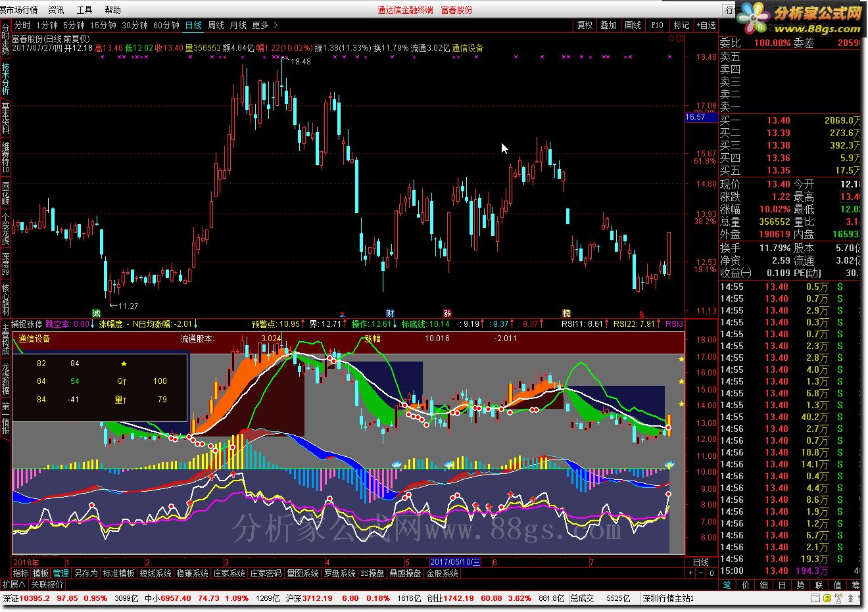Click the 深圳行情主站1 server status

pyautogui.click(x=667, y=599)
